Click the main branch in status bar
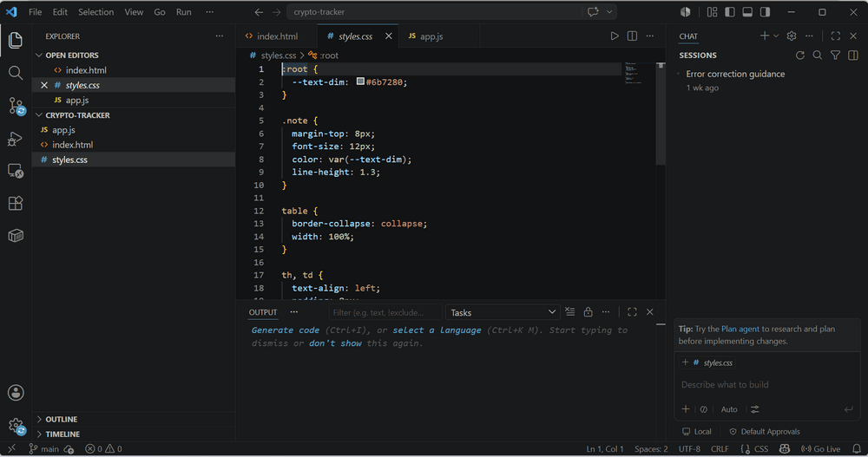 coord(43,448)
